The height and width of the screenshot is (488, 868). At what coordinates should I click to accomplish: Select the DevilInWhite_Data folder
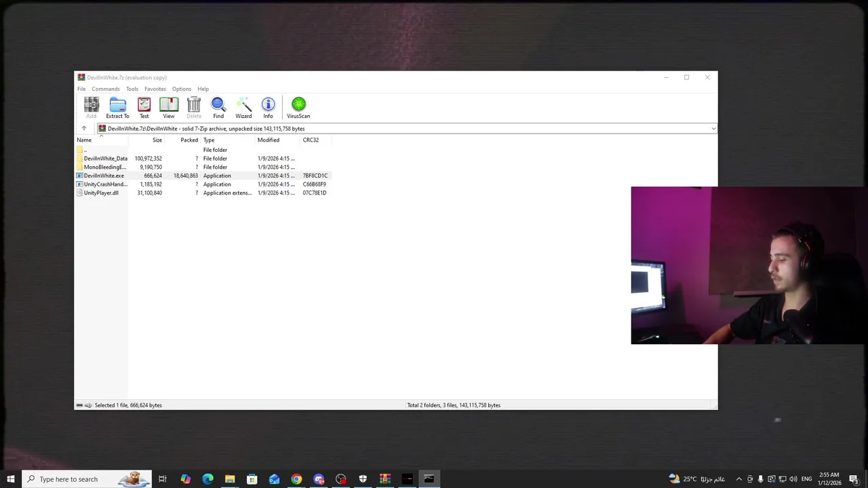coord(105,159)
